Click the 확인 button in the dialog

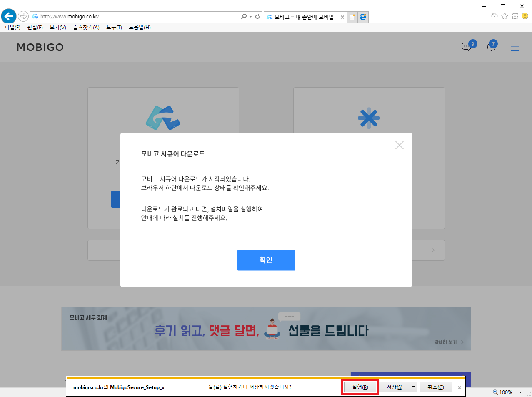(266, 260)
